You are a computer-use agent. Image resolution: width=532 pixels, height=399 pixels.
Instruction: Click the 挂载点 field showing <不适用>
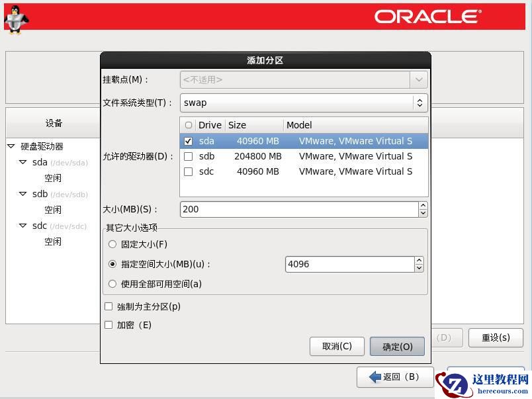click(x=295, y=79)
